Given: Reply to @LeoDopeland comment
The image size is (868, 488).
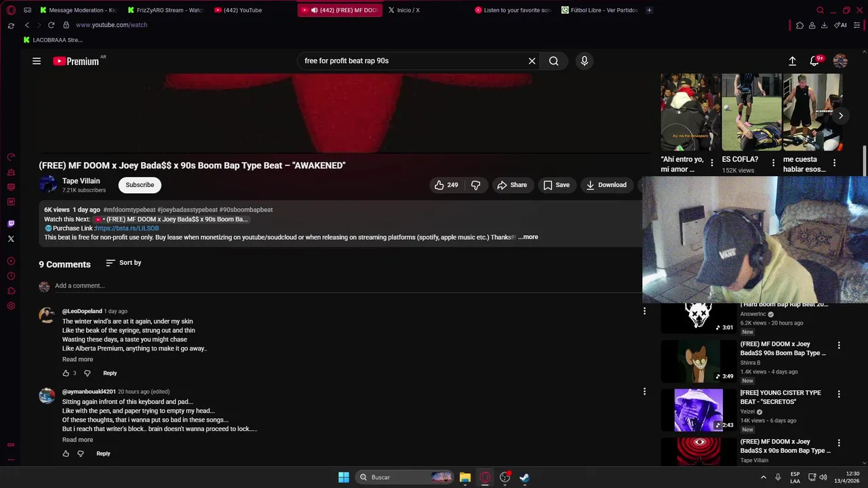Looking at the screenshot, I should [110, 373].
